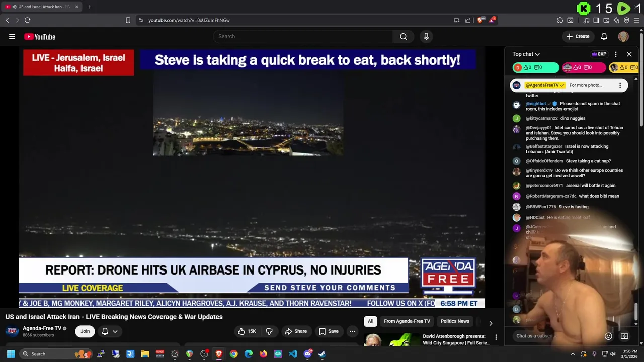Open Brave Rewards triangle icon
The height and width of the screenshot is (362, 644).
(x=492, y=20)
